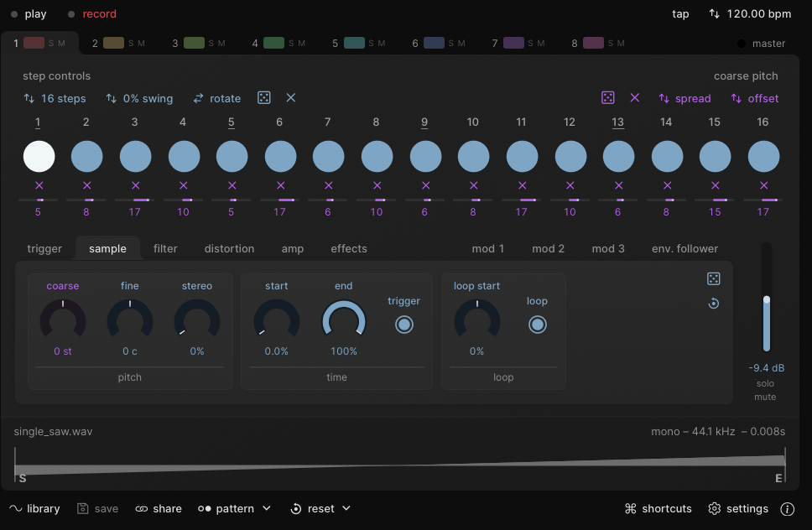This screenshot has width=812, height=530.
Task: Switch to the filter tab
Action: pos(165,249)
